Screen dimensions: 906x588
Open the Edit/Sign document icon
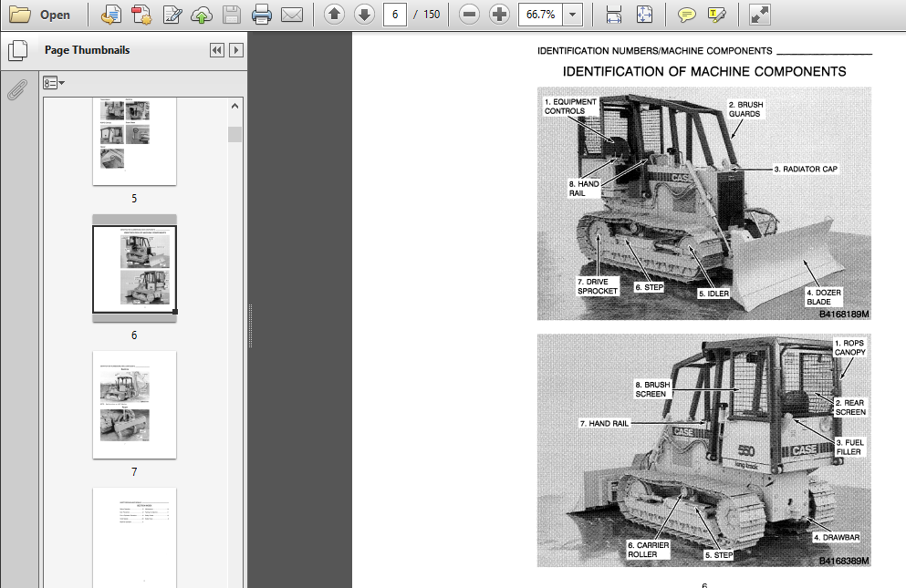click(172, 15)
